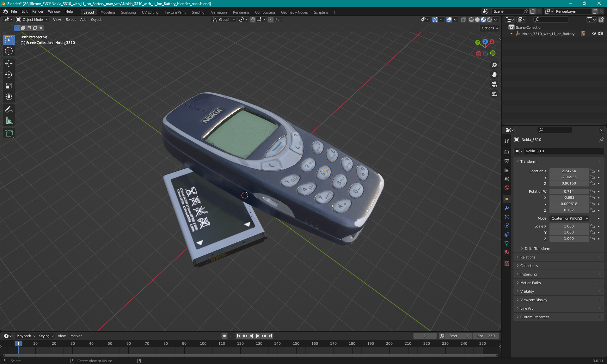Expand Nokia_3310_with_Li_Ion_Battery tree item

pyautogui.click(x=512, y=34)
